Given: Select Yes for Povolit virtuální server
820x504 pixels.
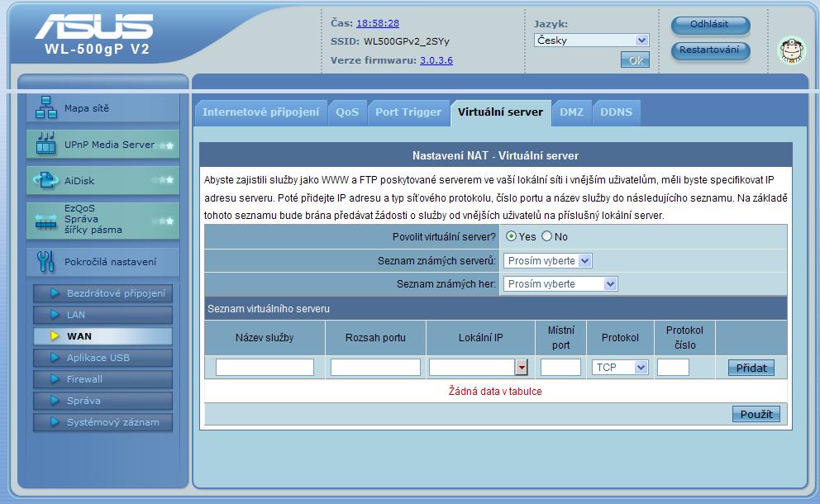Looking at the screenshot, I should 511,236.
